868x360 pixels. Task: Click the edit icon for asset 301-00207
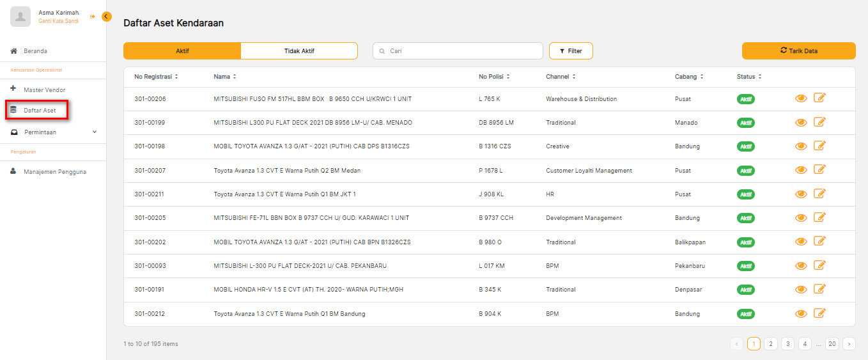(x=819, y=169)
